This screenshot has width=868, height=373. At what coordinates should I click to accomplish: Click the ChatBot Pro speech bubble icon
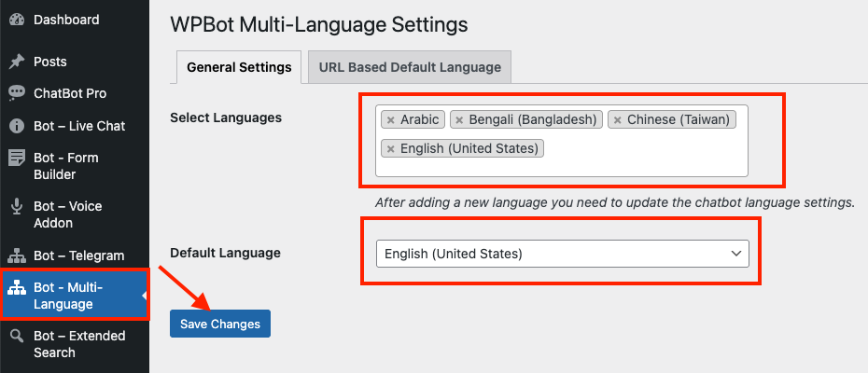17,93
